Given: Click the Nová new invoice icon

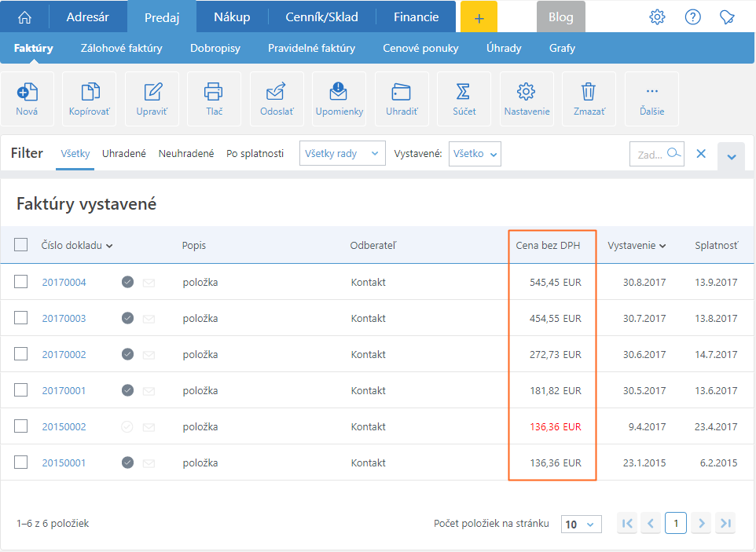Looking at the screenshot, I should (x=27, y=92).
